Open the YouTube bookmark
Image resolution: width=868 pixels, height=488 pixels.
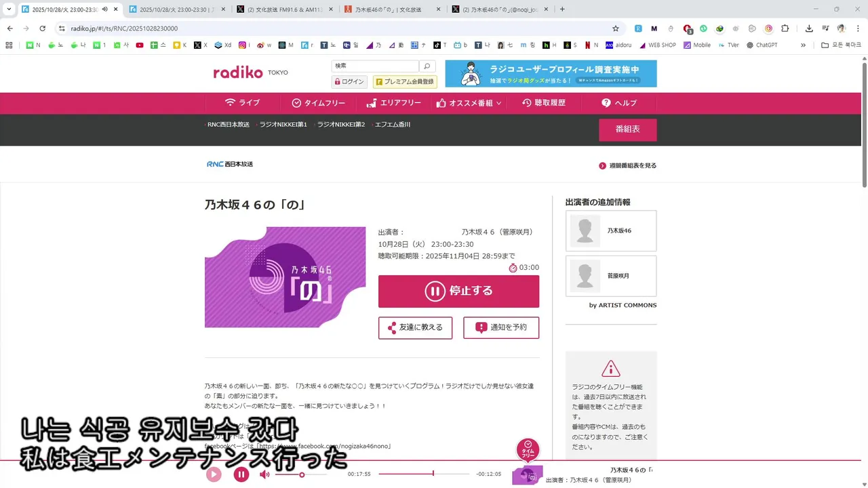(140, 45)
